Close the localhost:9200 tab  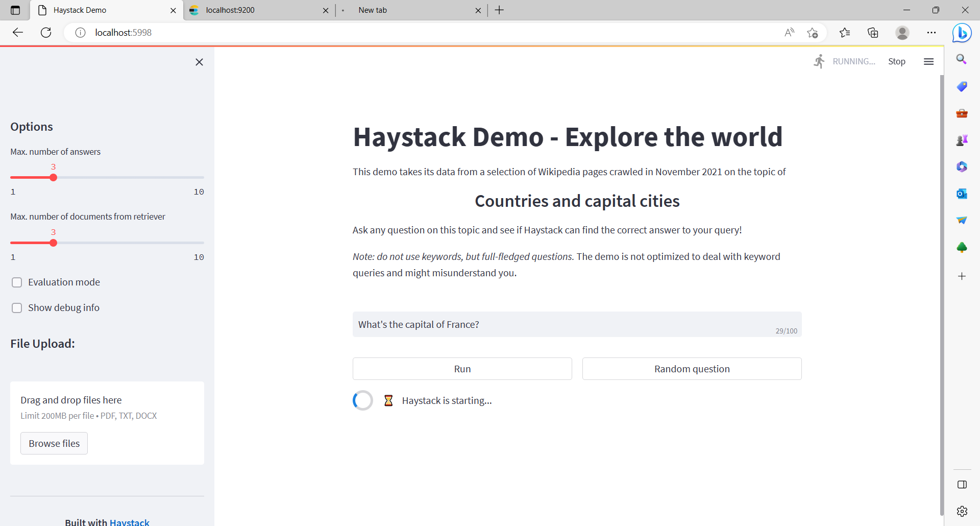(x=326, y=10)
